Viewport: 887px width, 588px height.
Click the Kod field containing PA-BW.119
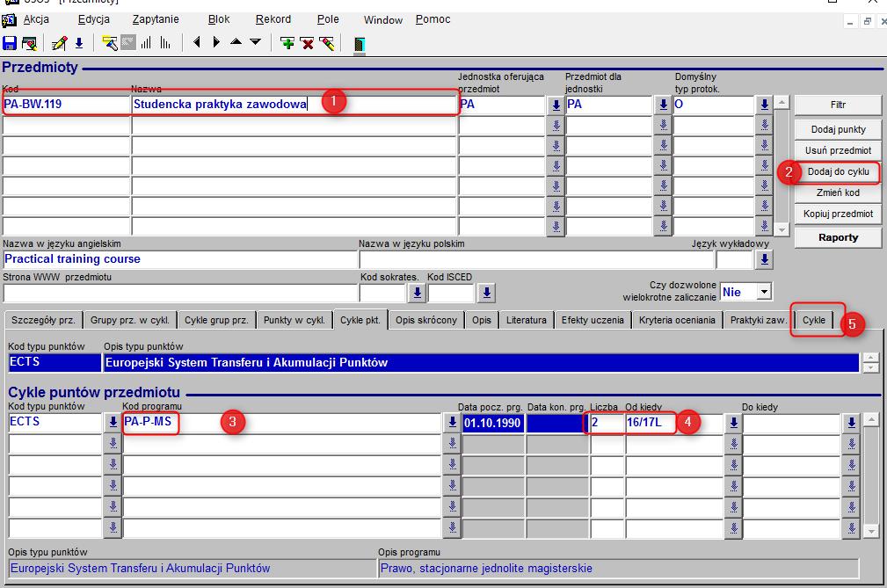tap(66, 105)
